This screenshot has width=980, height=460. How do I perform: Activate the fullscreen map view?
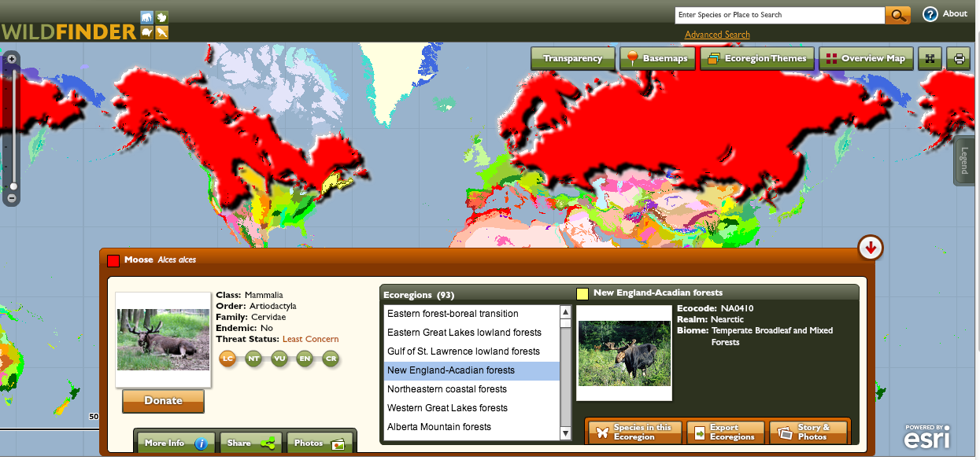pos(930,58)
